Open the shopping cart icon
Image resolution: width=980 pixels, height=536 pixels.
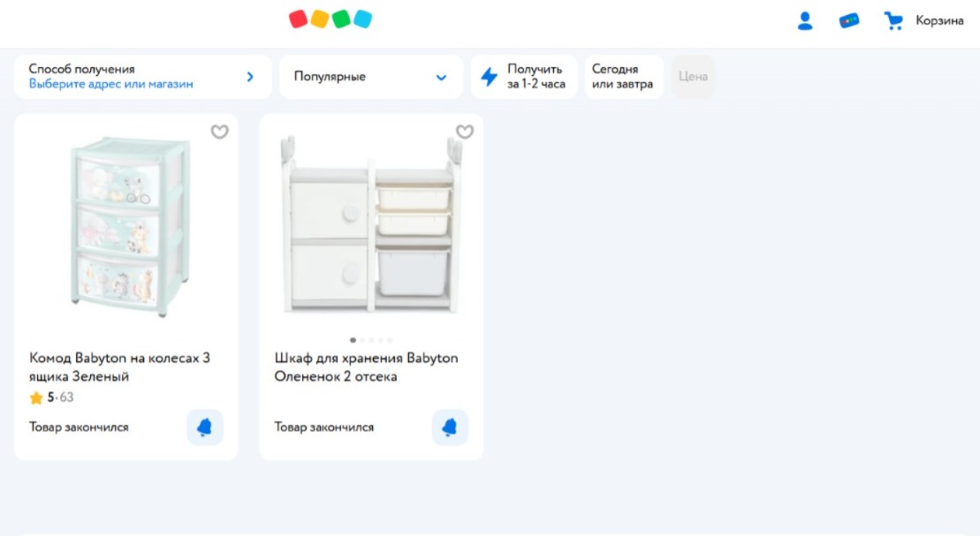point(893,21)
